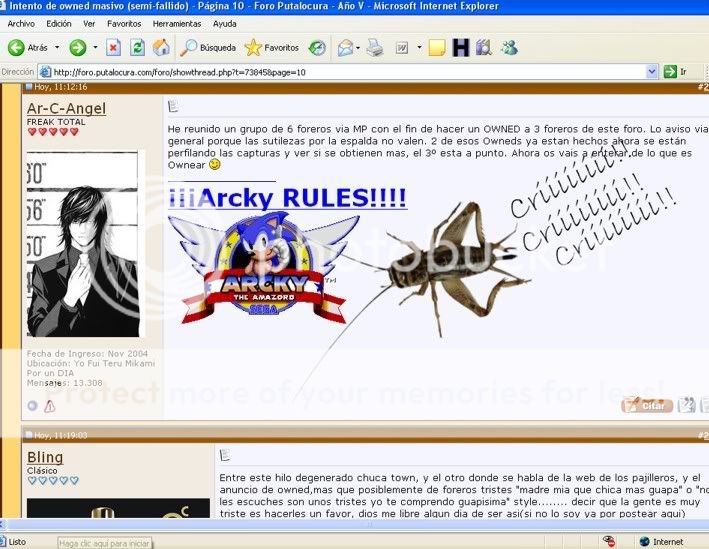The width and height of the screenshot is (709, 549).
Task: Click the yellow note toolbar icon
Action: pyautogui.click(x=437, y=47)
